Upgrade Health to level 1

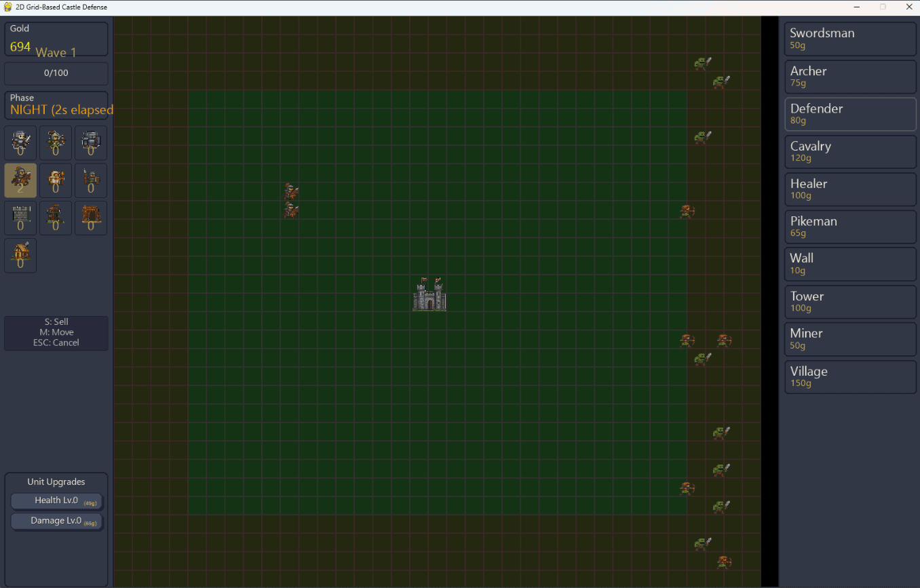click(56, 500)
